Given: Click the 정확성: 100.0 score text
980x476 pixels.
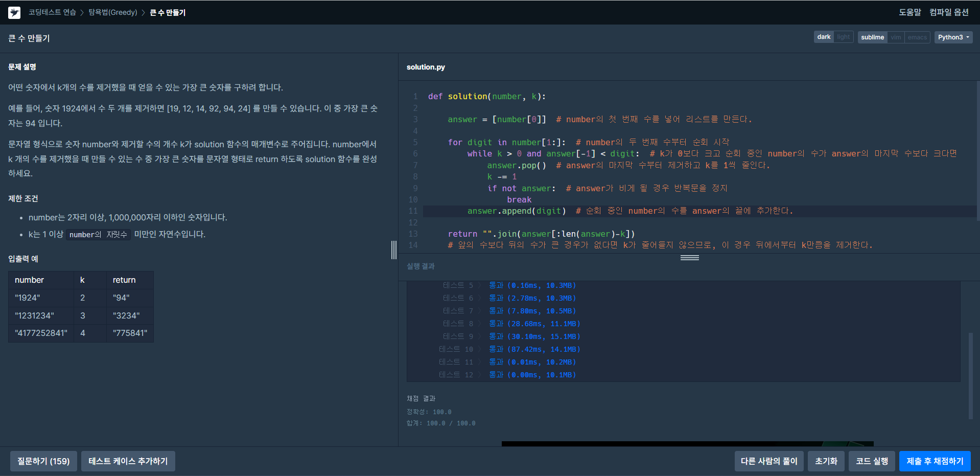Looking at the screenshot, I should click(x=429, y=412).
